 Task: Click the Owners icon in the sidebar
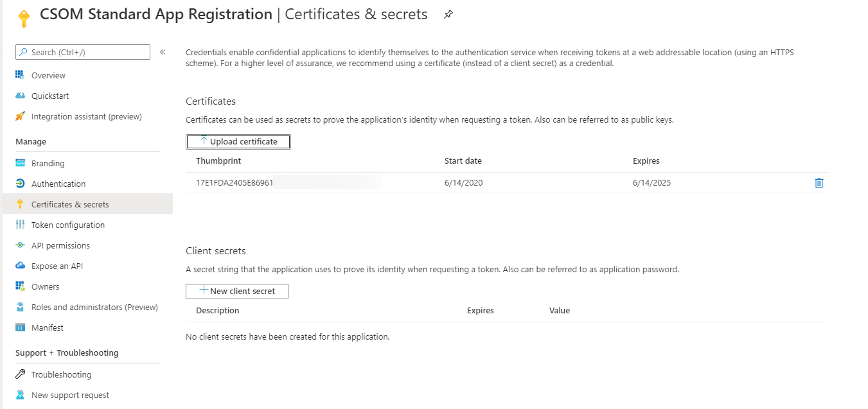click(20, 287)
